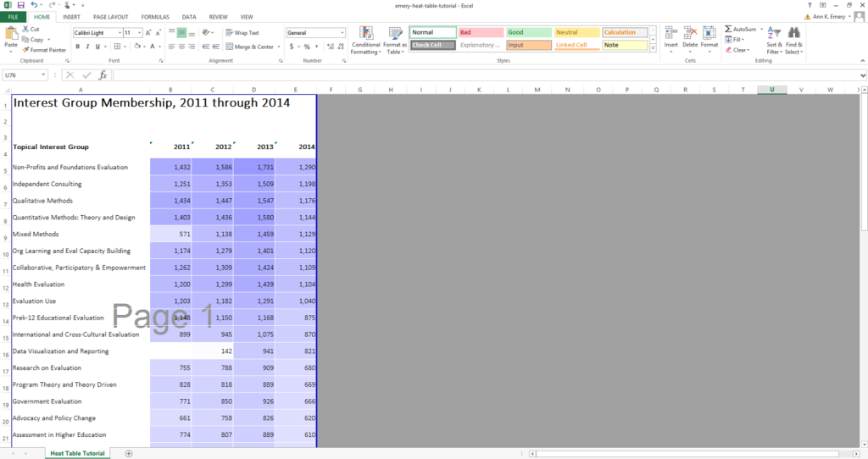Viewport: 868px width, 459px height.
Task: Apply the Neutral cell style
Action: coord(576,32)
